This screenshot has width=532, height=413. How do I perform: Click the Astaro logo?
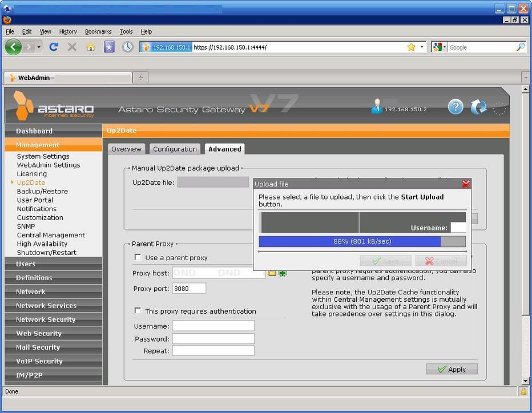(x=54, y=106)
